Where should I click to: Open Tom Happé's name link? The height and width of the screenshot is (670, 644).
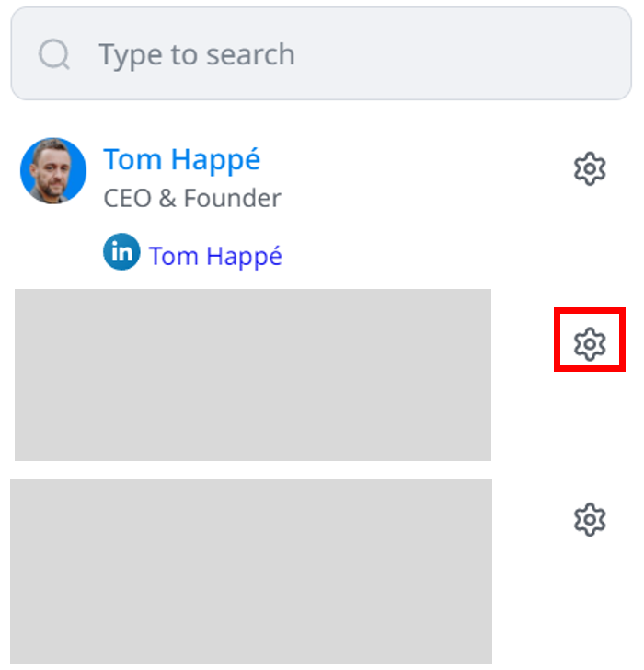pyautogui.click(x=182, y=159)
